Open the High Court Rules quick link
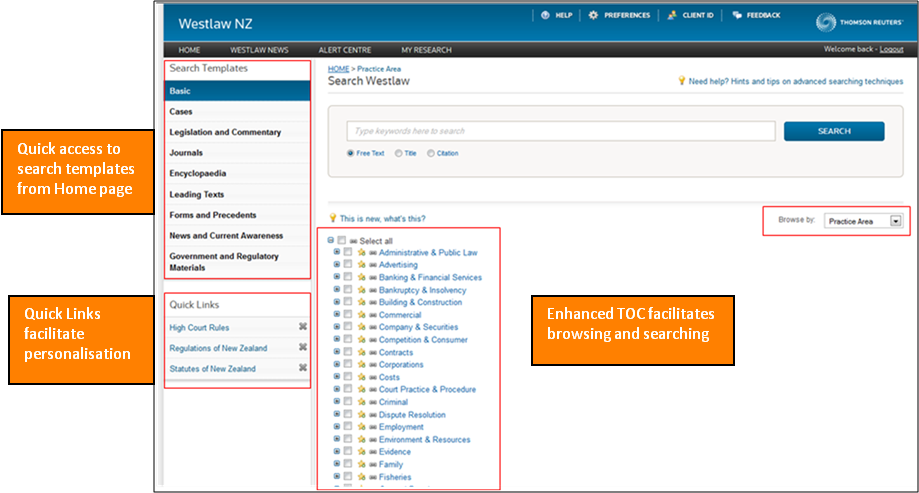The width and height of the screenshot is (919, 493). click(x=199, y=327)
